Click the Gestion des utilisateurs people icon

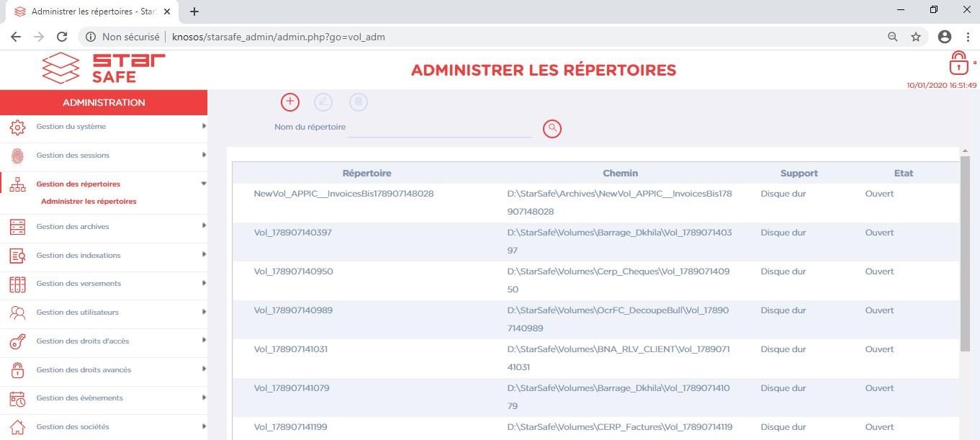coord(17,313)
